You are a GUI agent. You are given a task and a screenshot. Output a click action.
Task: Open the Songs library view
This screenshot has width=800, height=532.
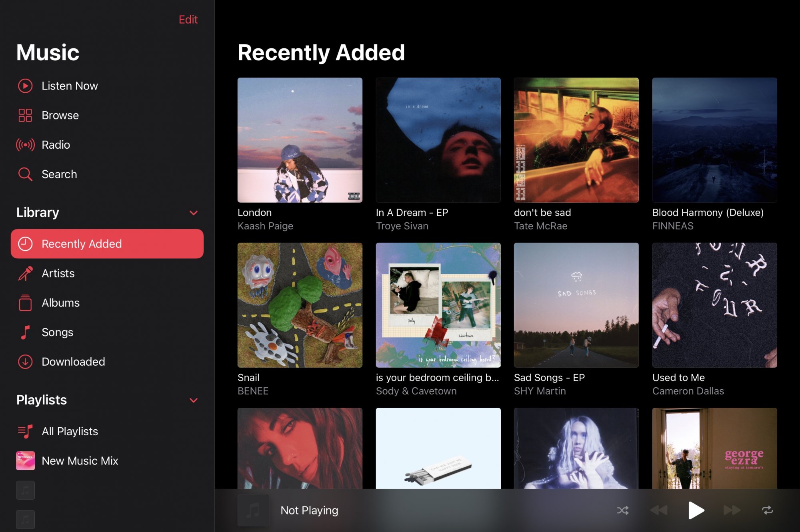click(x=107, y=332)
